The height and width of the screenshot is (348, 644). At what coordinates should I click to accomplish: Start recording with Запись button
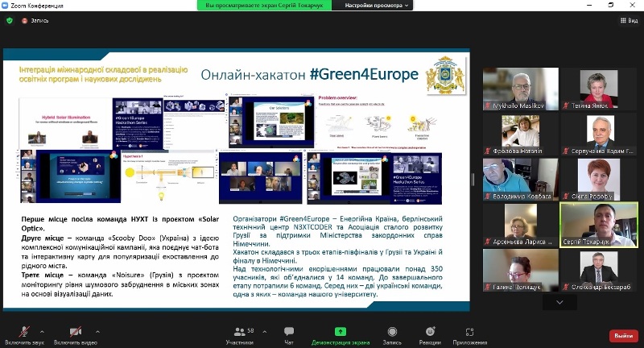click(x=392, y=335)
